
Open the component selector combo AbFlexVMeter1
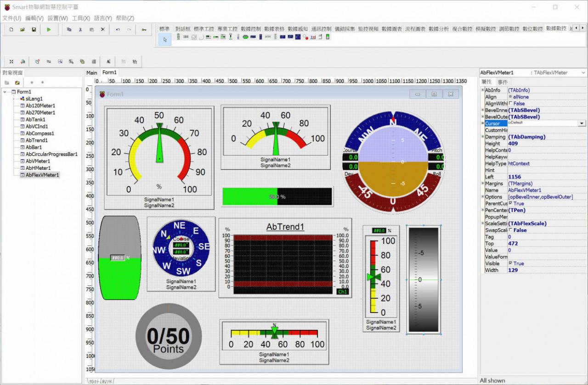pos(533,73)
